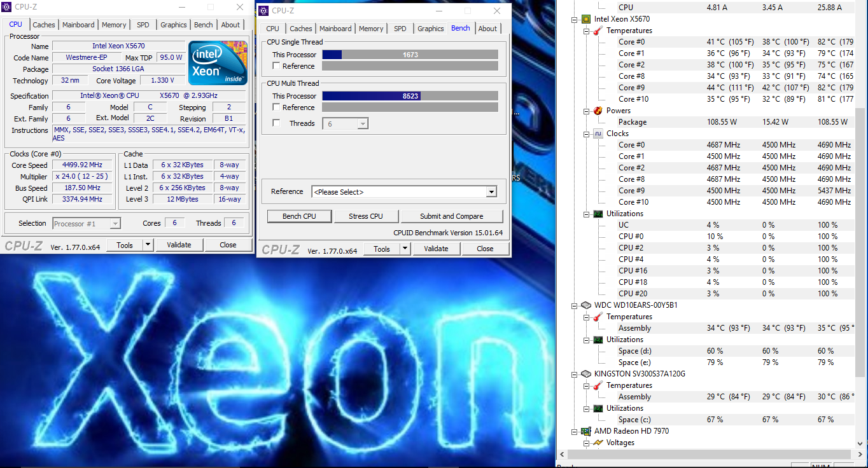This screenshot has width=868, height=468.
Task: Click the Voltages lightning icon under Radeon HD 7970
Action: click(598, 443)
